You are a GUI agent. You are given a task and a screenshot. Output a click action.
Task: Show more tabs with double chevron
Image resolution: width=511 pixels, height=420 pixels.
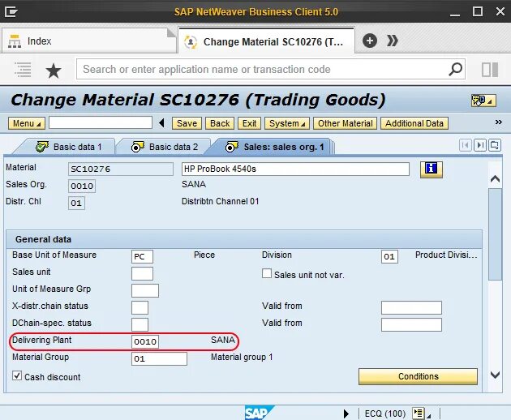(393, 41)
